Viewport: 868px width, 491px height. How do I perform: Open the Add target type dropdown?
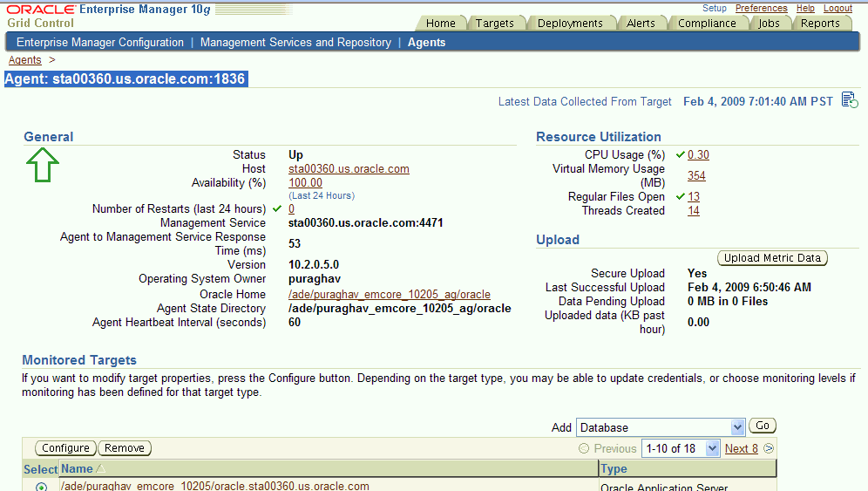coord(661,427)
